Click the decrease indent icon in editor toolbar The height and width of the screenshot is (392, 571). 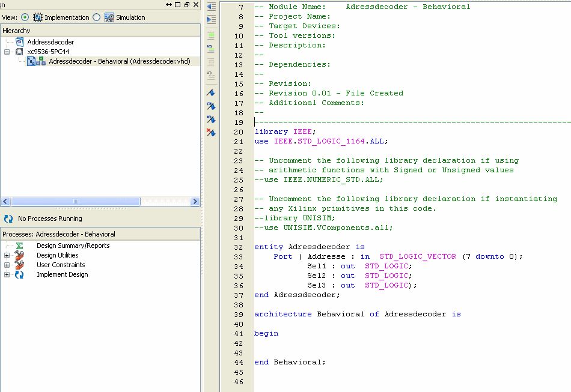coord(211,7)
